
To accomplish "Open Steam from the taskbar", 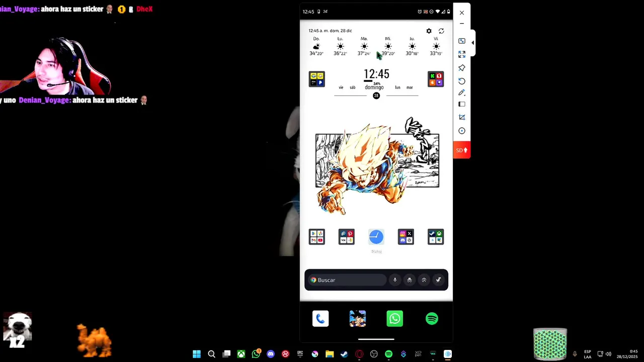I will click(x=344, y=354).
